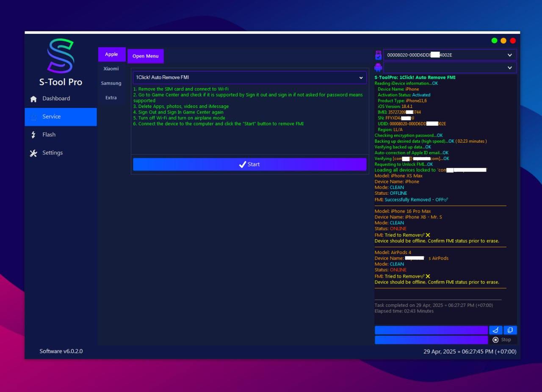The width and height of the screenshot is (542, 392).
Task: Click the 'S-ToolPro: 1Click! Auto Remove FMI' log header
Action: point(415,77)
